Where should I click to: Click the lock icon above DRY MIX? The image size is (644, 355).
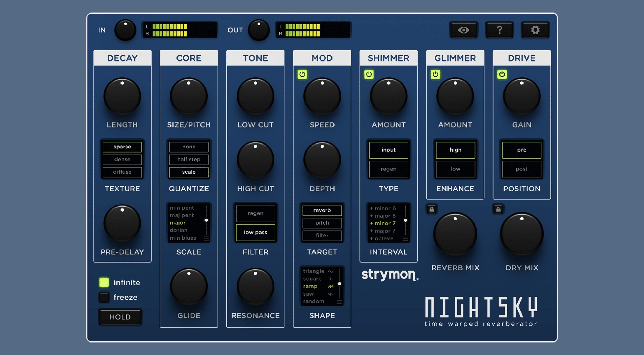coord(498,209)
